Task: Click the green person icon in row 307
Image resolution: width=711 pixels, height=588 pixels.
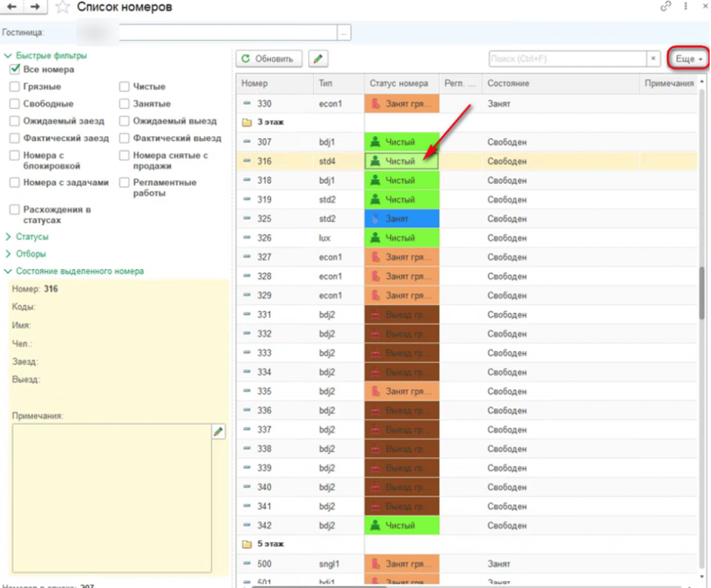Action: (x=375, y=142)
